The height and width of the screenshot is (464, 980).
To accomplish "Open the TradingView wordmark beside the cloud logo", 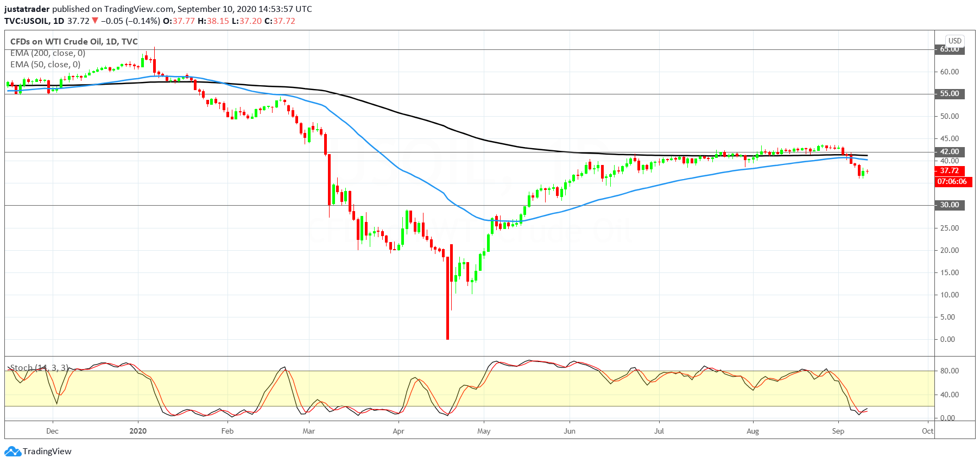I will 47,452.
